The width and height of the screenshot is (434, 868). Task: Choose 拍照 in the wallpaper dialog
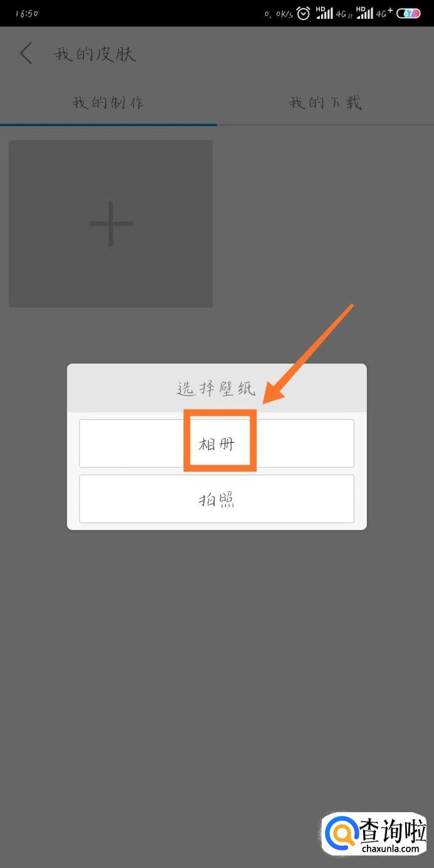pyautogui.click(x=216, y=499)
